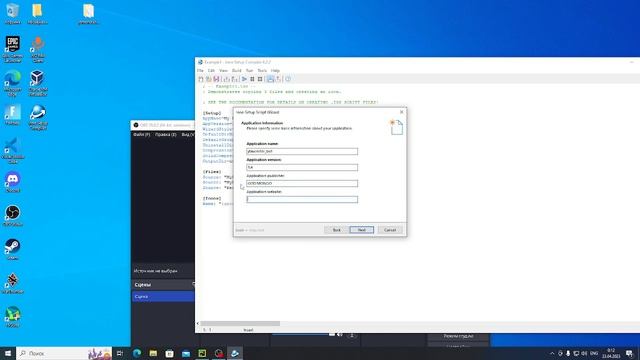Screen dimensions: 640x360
Task: Click the Task View taskbar icon
Action: click(x=120, y=353)
